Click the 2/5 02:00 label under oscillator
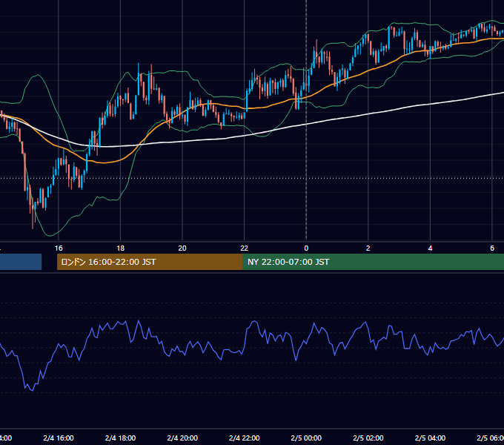 (368, 438)
